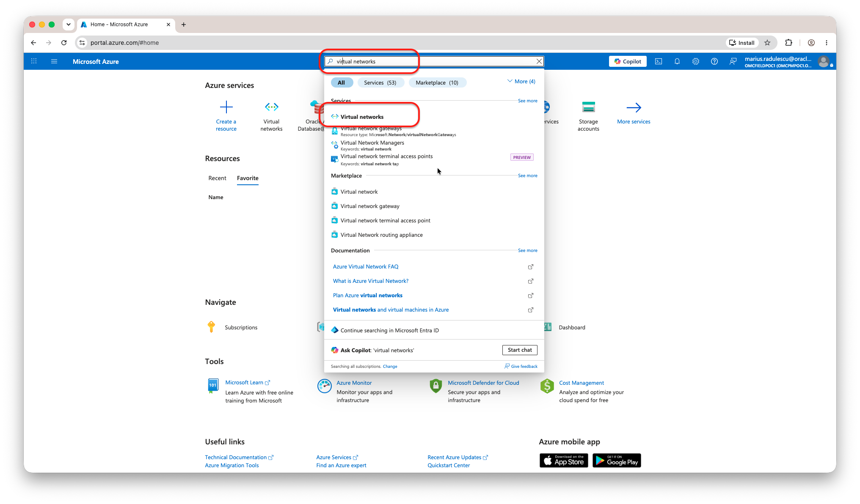
Task: Open Dashboard in Navigate section
Action: click(x=572, y=327)
